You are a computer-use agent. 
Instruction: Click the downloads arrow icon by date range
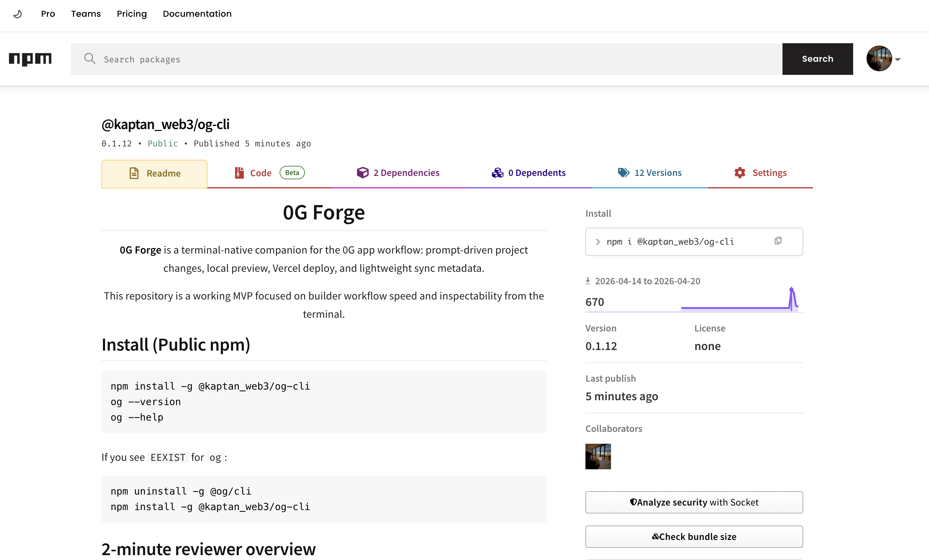click(588, 281)
